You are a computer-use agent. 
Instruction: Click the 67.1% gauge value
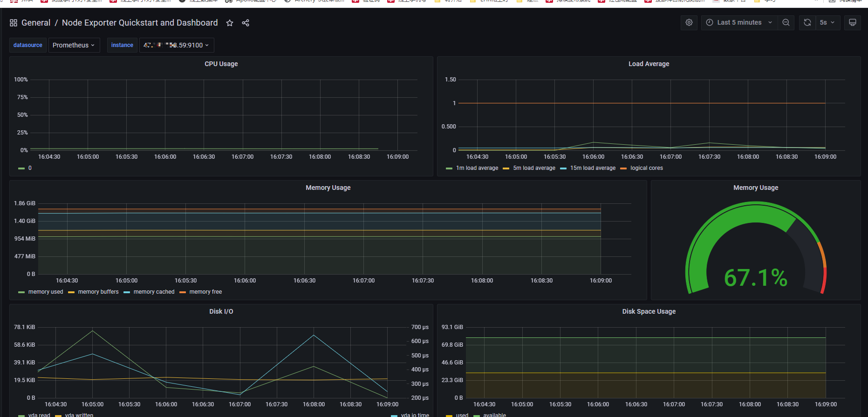point(756,278)
